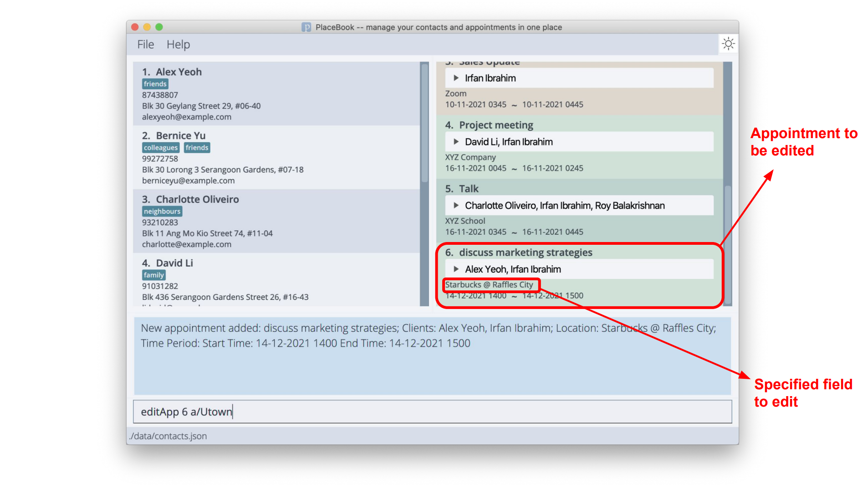Click the ./data/contacts.json status bar path
The image size is (868, 485).
click(x=168, y=436)
